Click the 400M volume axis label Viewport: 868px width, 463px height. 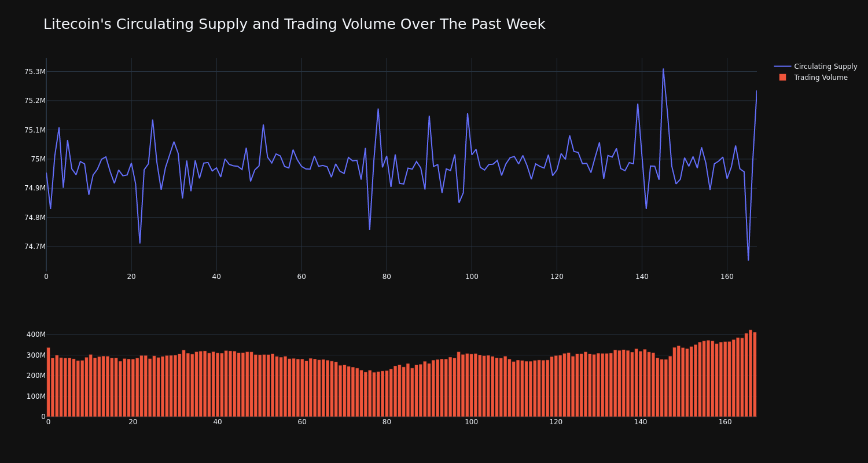36,335
